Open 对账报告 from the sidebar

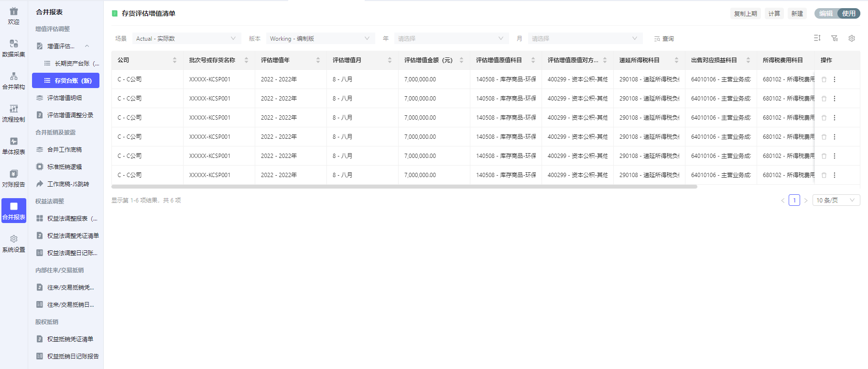[13, 178]
